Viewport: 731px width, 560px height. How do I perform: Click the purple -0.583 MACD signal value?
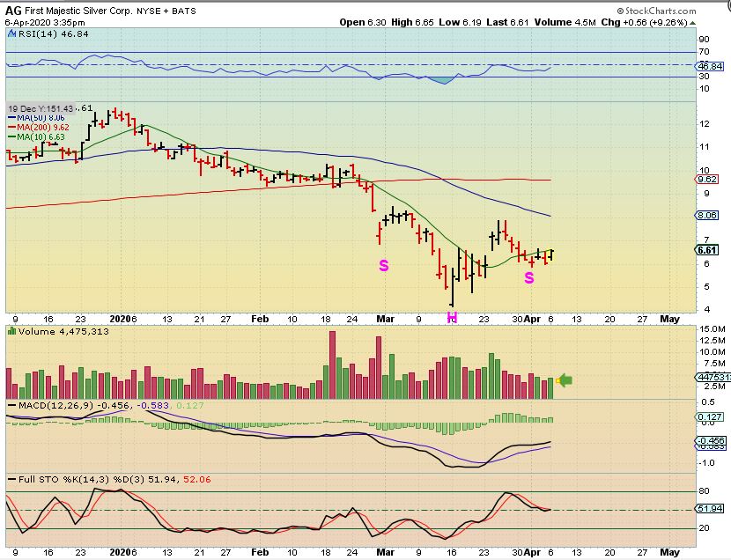(x=153, y=405)
